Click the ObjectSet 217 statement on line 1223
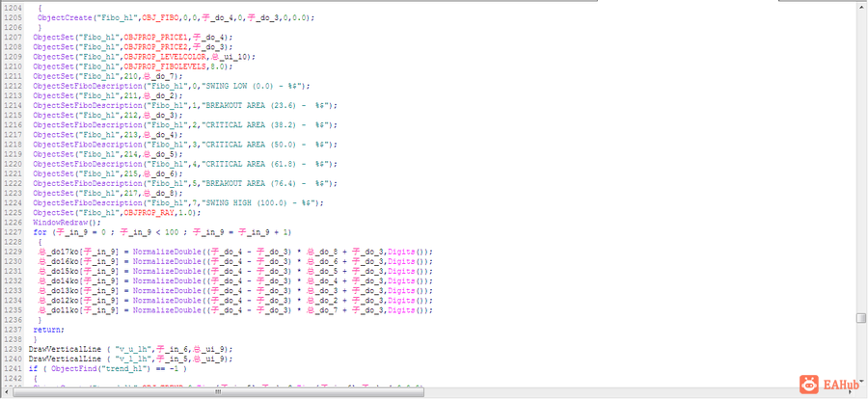The image size is (868, 399). (x=107, y=193)
